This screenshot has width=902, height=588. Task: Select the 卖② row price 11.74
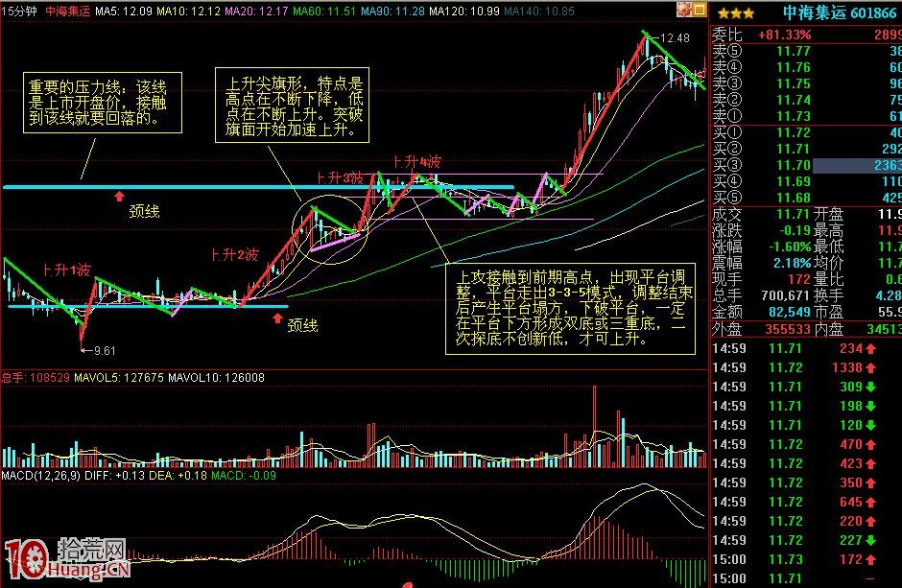coord(793,100)
